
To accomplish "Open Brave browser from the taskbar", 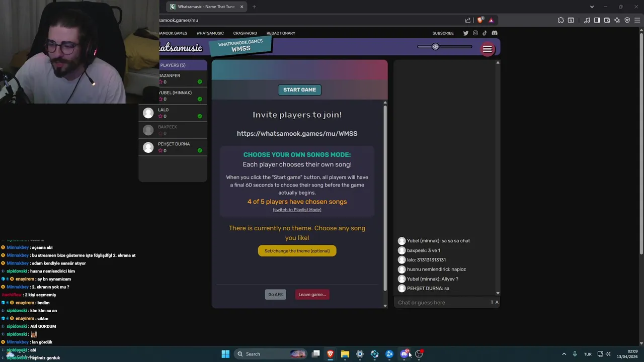I will coord(331,354).
